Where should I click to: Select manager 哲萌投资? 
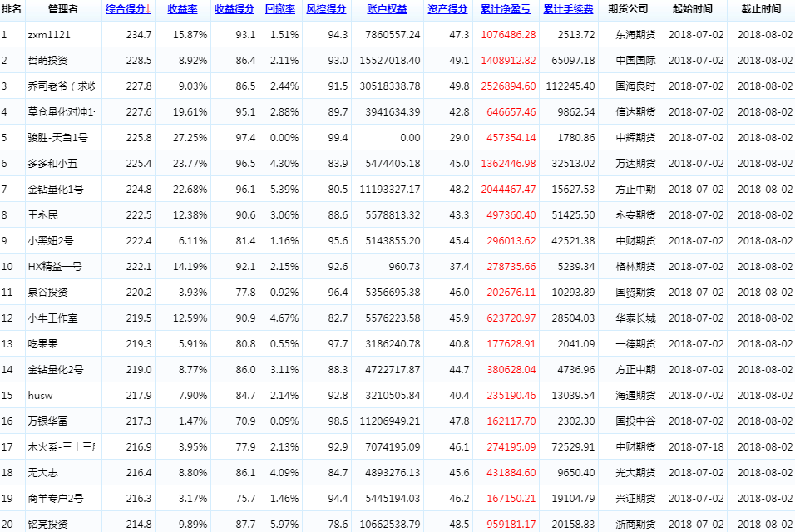[47, 61]
